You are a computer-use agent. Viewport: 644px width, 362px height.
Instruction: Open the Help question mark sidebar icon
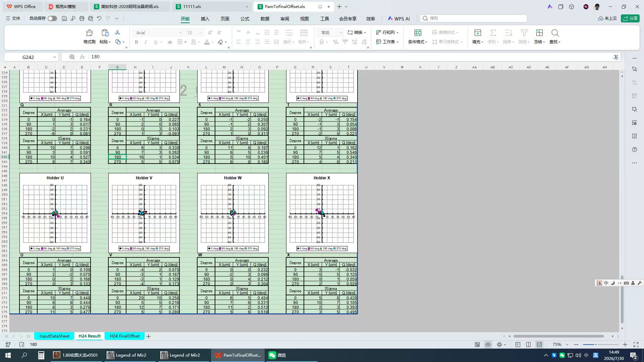tap(635, 149)
